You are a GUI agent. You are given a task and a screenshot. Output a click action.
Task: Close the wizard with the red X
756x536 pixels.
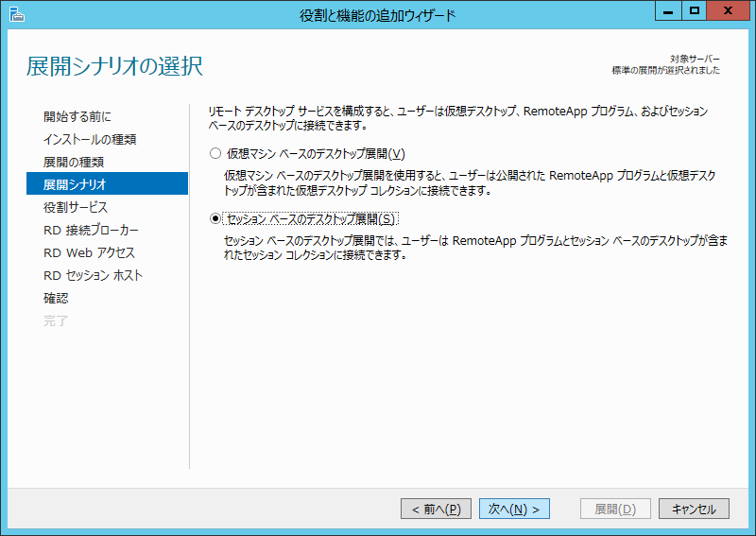click(730, 11)
